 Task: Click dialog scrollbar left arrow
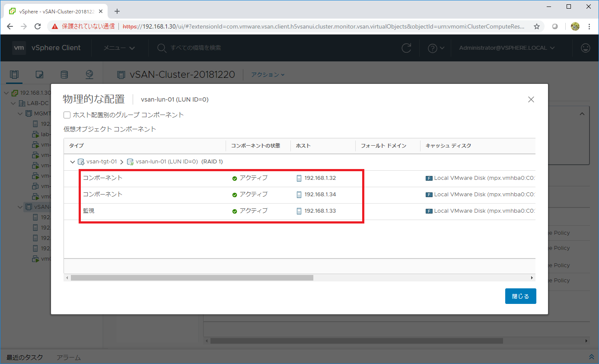[67, 278]
